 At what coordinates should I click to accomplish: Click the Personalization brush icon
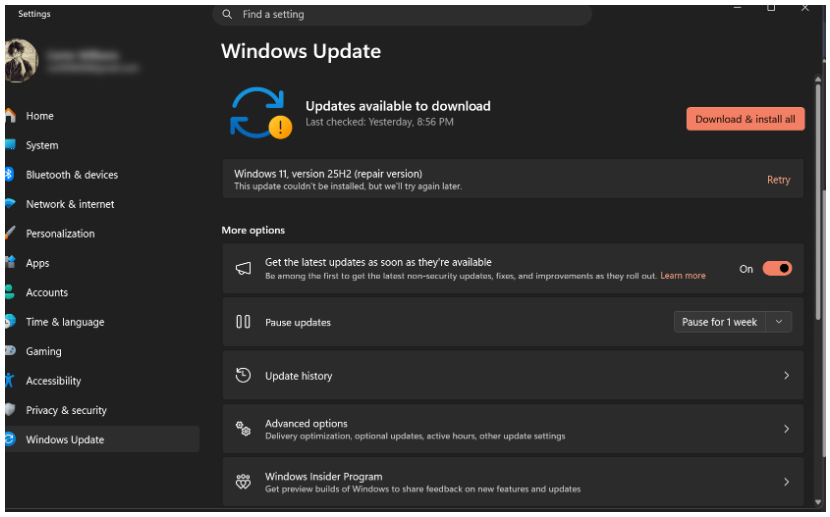pos(10,233)
